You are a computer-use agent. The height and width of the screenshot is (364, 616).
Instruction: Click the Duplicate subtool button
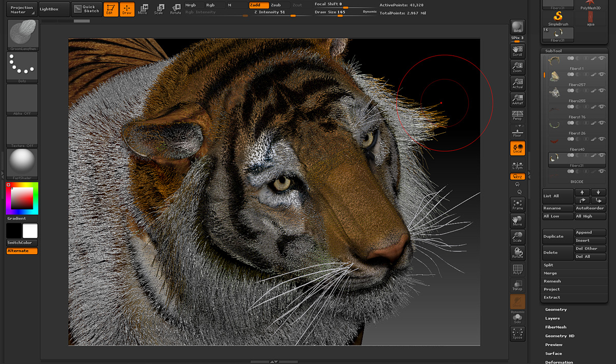(x=558, y=236)
